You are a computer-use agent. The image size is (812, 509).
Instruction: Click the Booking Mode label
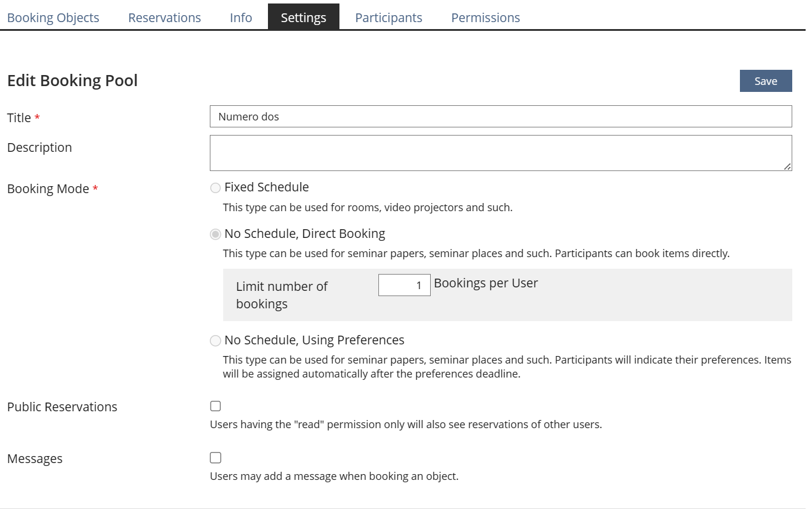(48, 188)
